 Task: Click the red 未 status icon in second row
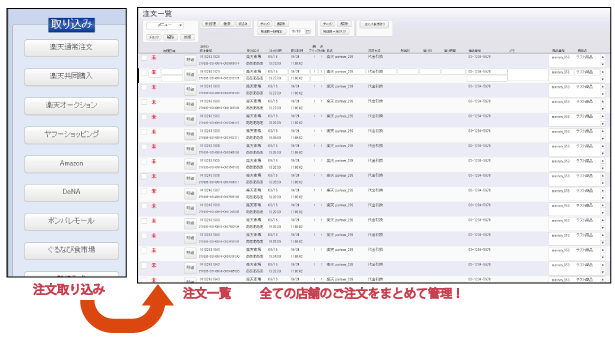pos(154,73)
